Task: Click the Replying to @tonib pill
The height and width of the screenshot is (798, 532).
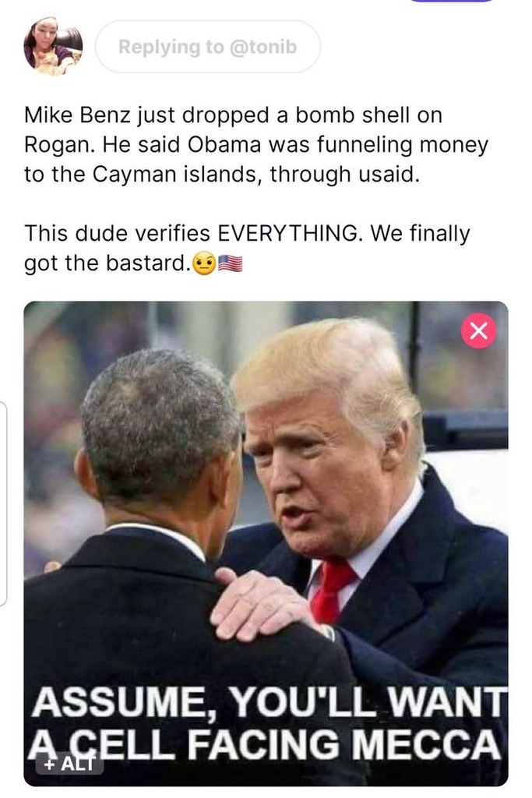Action: 207,47
